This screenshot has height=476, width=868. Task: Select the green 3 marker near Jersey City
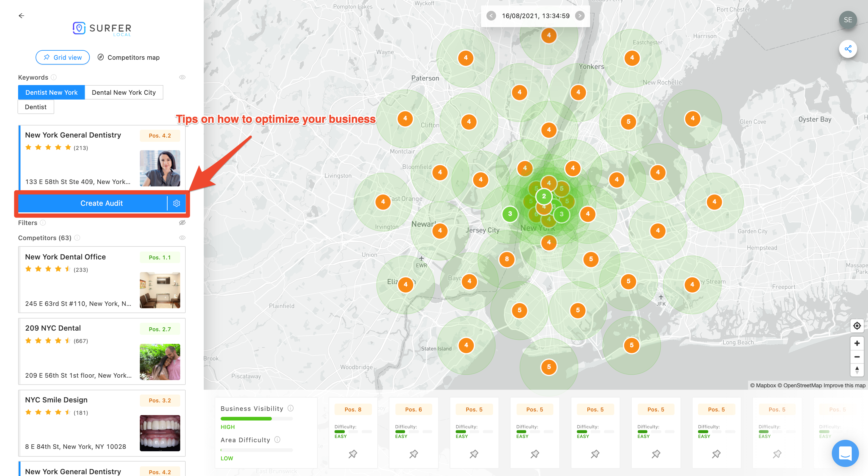[x=510, y=214]
